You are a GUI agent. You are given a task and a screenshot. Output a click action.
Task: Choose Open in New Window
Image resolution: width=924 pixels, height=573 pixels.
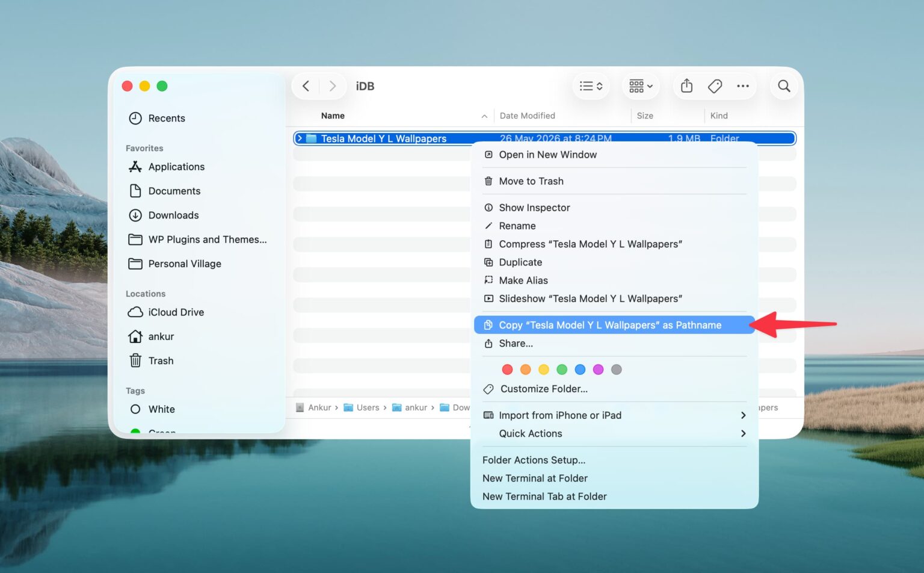614,155
